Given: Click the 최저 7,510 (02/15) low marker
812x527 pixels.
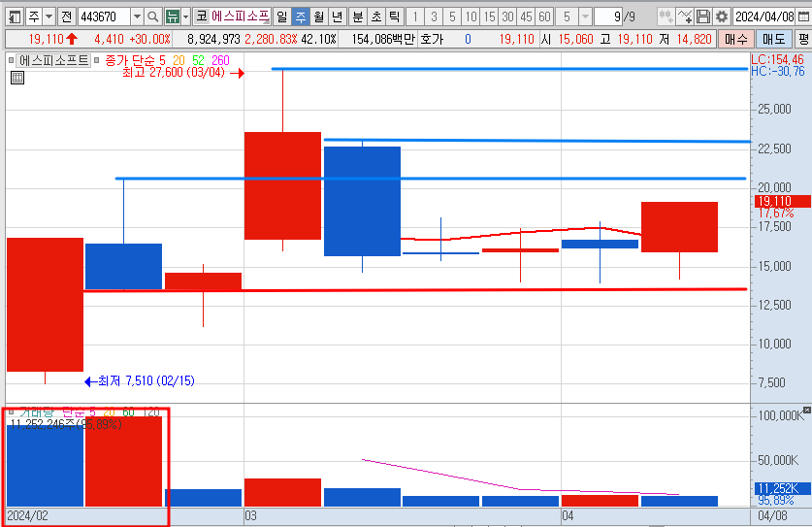Looking at the screenshot, I should tap(140, 381).
